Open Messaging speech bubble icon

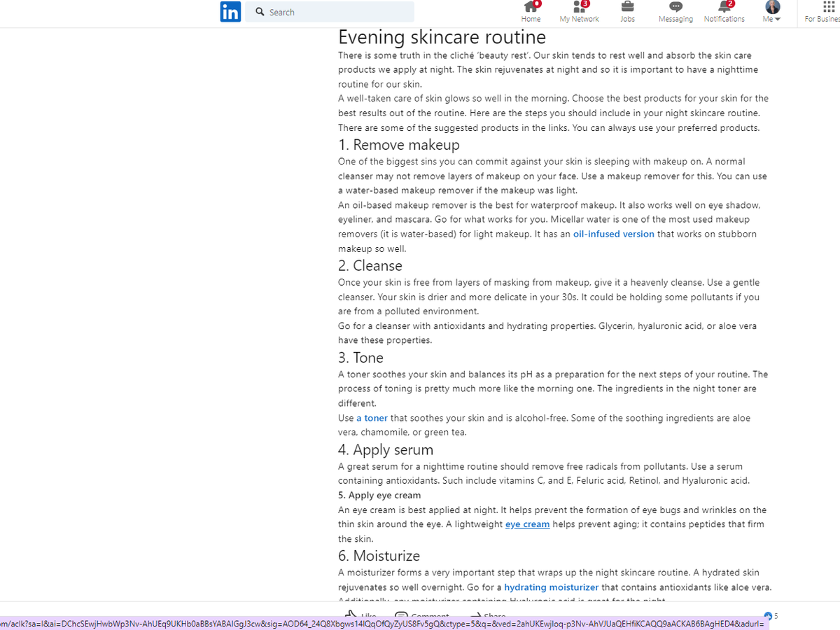pyautogui.click(x=675, y=6)
